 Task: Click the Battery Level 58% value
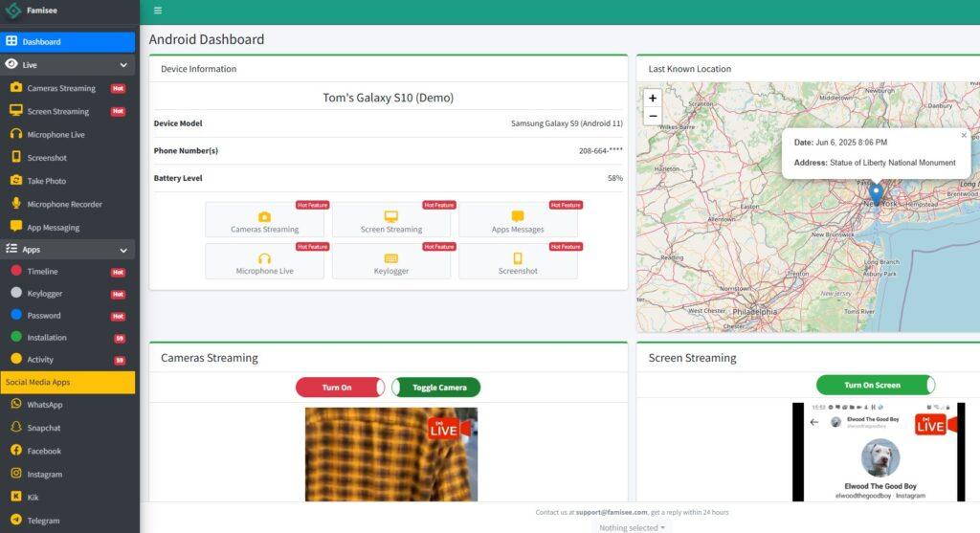[615, 178]
